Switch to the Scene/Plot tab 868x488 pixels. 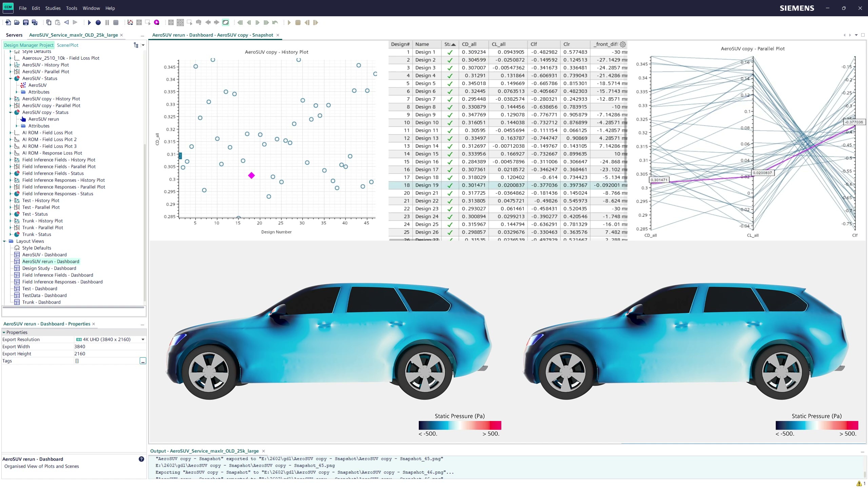(x=67, y=45)
